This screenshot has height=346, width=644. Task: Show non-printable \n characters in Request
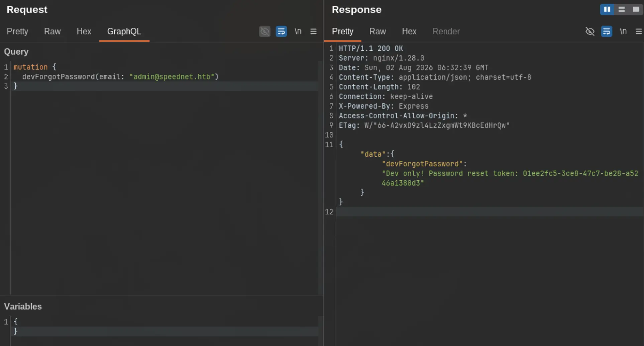(x=298, y=31)
